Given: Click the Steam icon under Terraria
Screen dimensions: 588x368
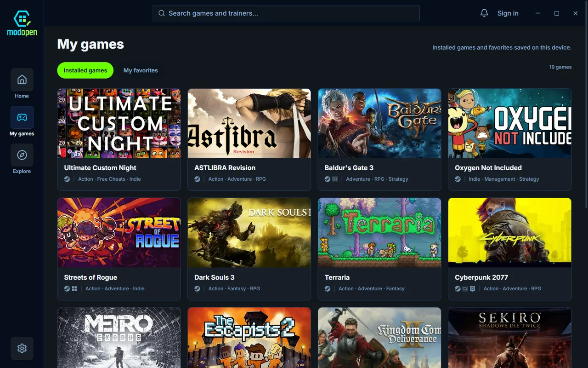Looking at the screenshot, I should click(x=328, y=288).
